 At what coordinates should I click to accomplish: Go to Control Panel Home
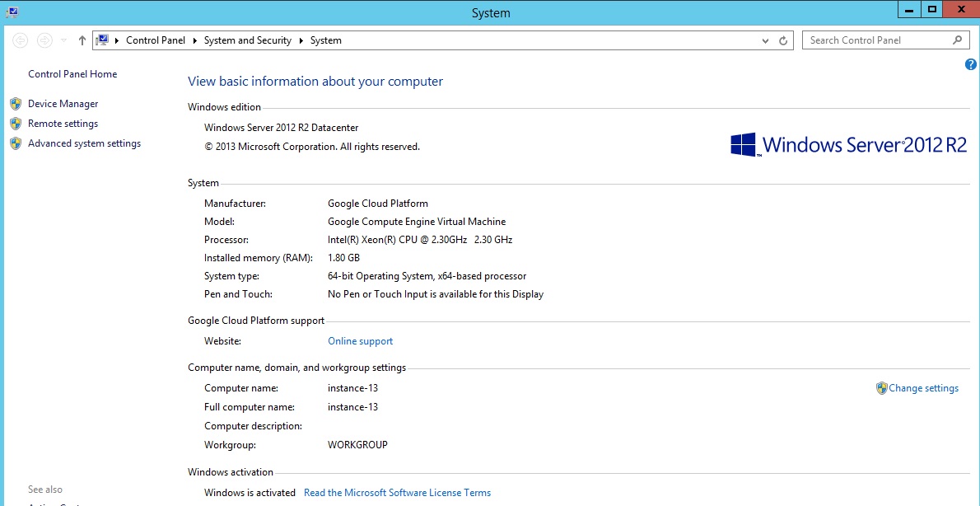coord(72,74)
